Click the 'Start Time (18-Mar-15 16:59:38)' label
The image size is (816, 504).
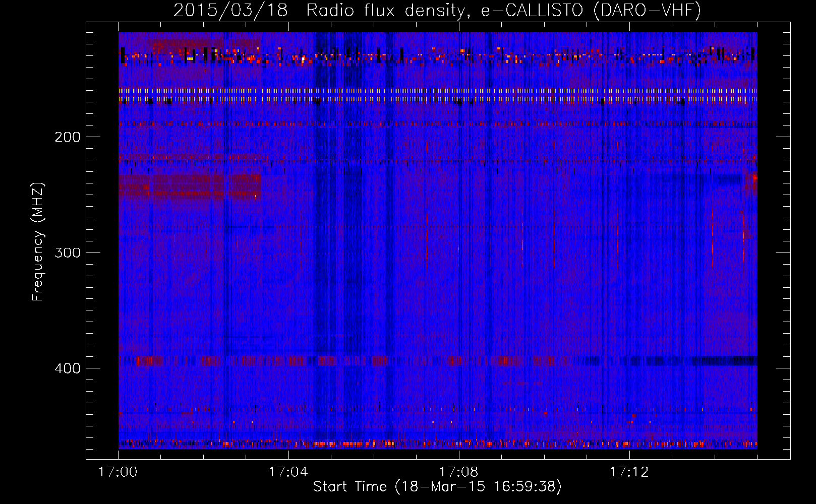point(437,487)
